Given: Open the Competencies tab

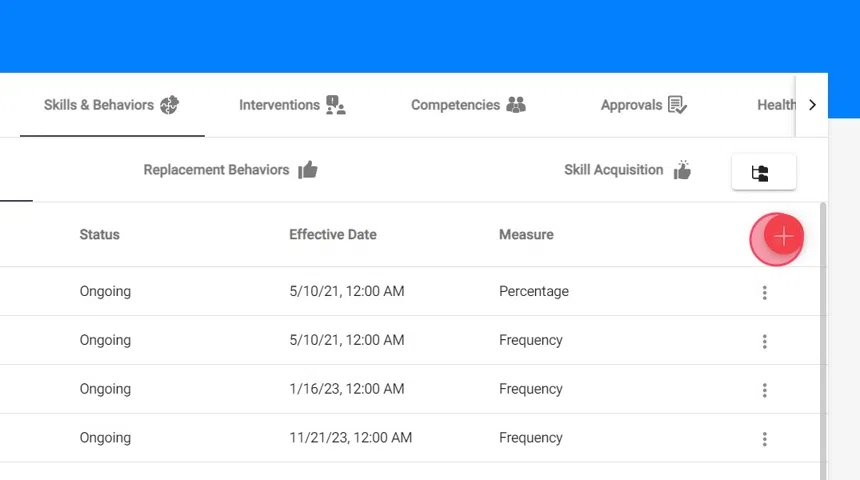Looking at the screenshot, I should (468, 105).
